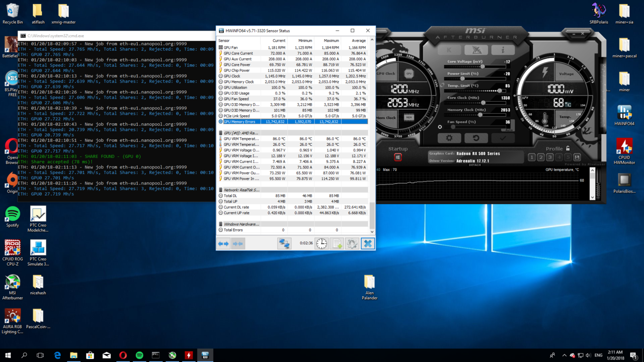Click the Average column header
This screenshot has height=362, width=644.
[354, 41]
